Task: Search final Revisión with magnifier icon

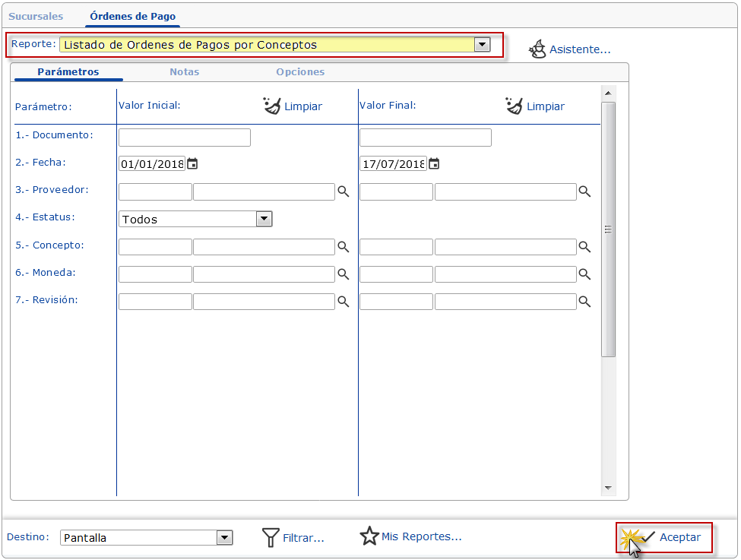Action: click(584, 302)
